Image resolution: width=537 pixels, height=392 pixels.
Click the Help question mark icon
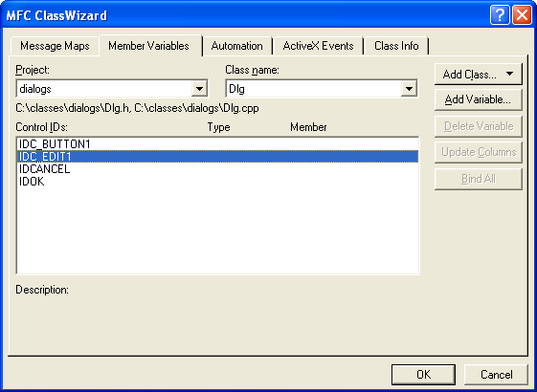(500, 15)
